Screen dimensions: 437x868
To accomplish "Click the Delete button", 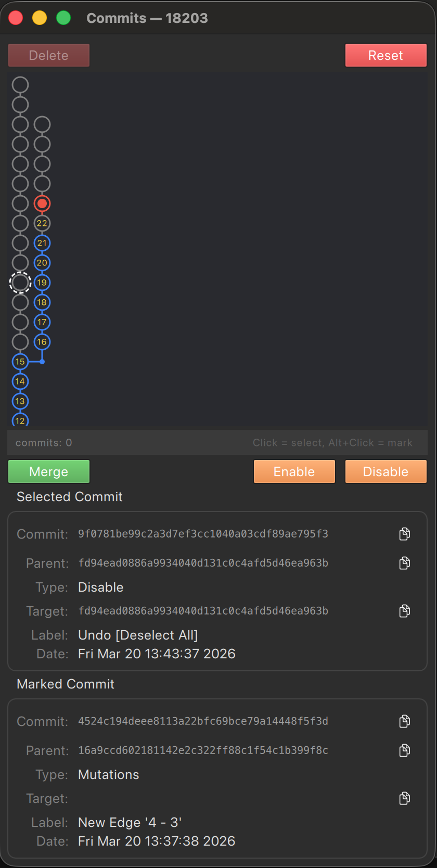I will tap(49, 55).
